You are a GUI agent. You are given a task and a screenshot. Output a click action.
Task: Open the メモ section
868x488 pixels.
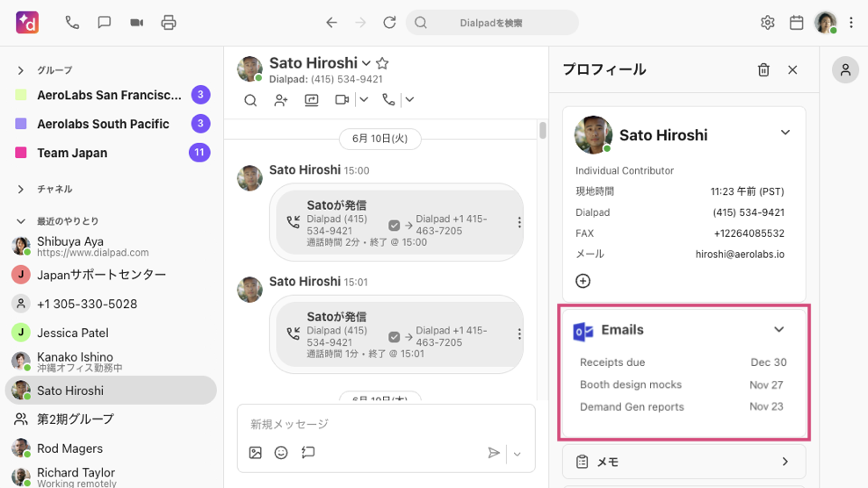(x=684, y=462)
